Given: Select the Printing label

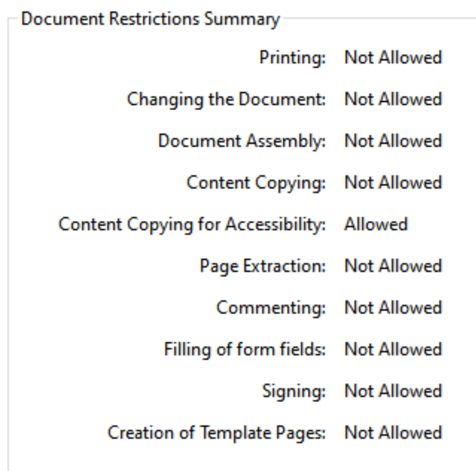Looking at the screenshot, I should pyautogui.click(x=293, y=58).
